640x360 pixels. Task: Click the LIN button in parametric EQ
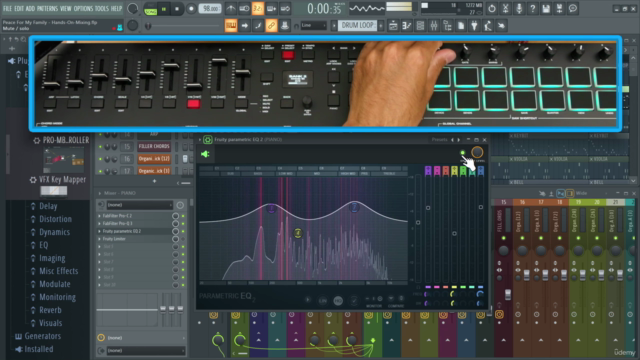click(323, 301)
